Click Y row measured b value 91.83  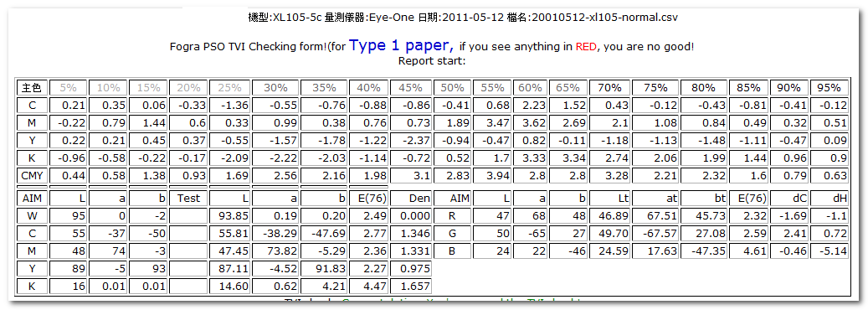(324, 269)
